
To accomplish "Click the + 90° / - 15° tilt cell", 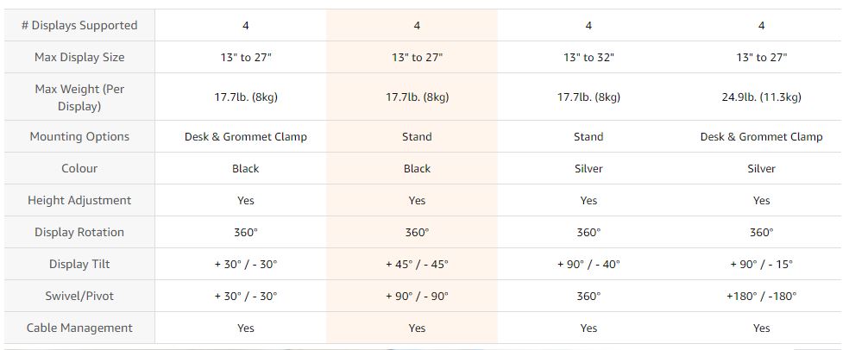I will [761, 265].
